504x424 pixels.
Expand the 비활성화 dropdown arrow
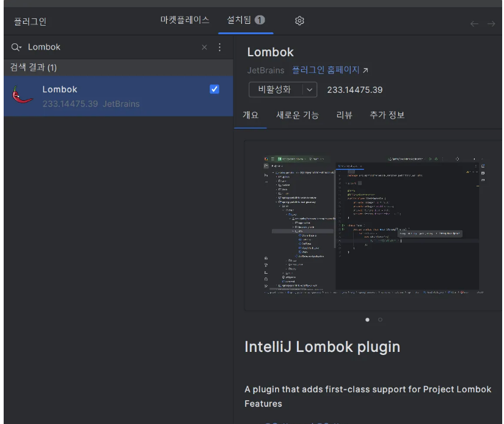click(310, 90)
